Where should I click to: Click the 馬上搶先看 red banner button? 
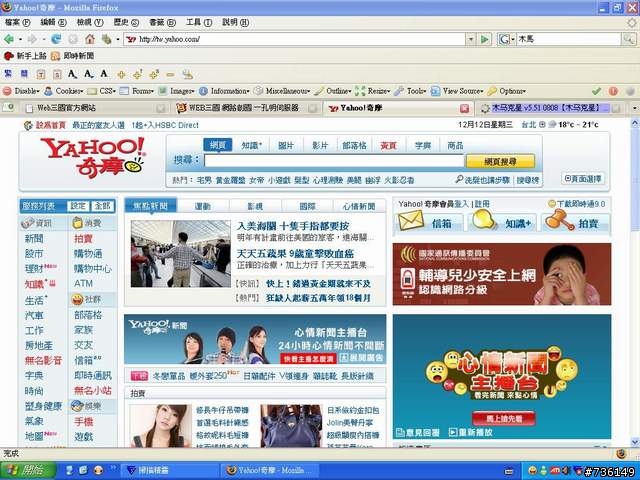tap(504, 418)
